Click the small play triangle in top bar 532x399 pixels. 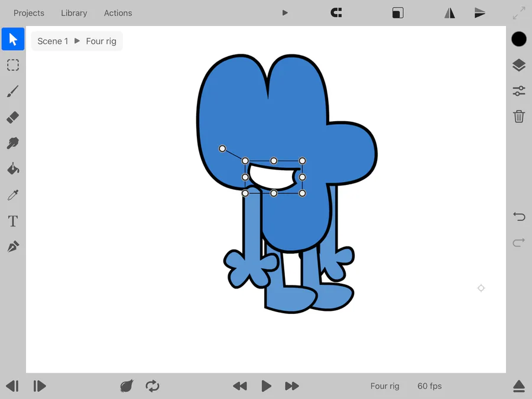[x=285, y=13]
